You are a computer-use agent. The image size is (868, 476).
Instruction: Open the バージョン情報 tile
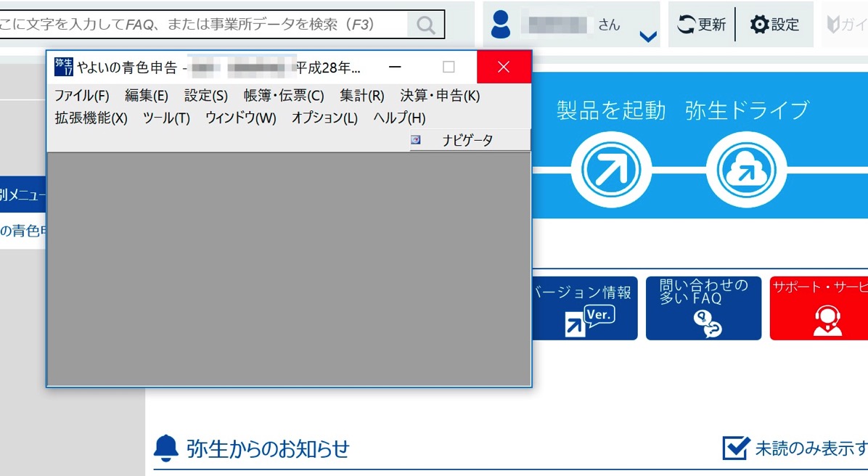[x=584, y=308]
